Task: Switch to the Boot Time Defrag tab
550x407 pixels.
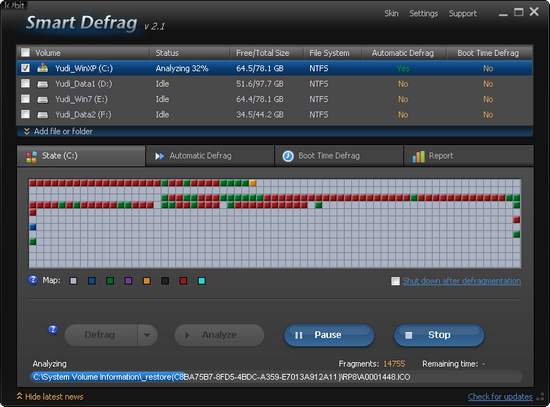Action: click(x=339, y=156)
